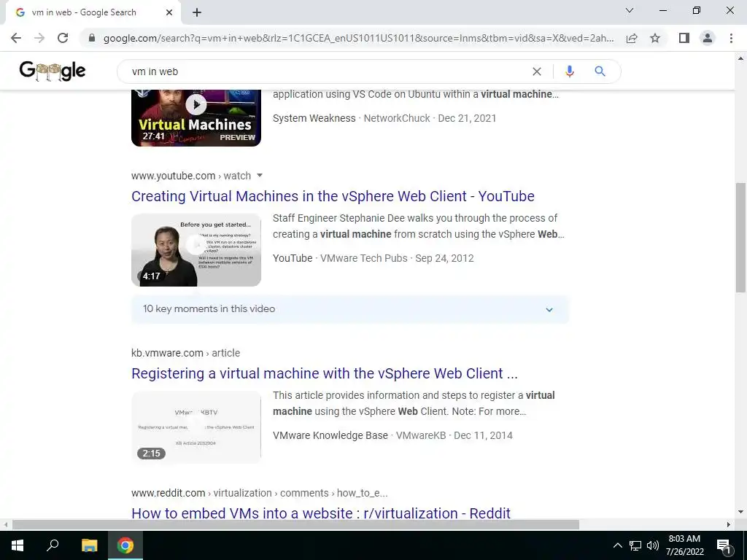View site information lock icon
747x560 pixels.
pyautogui.click(x=93, y=38)
